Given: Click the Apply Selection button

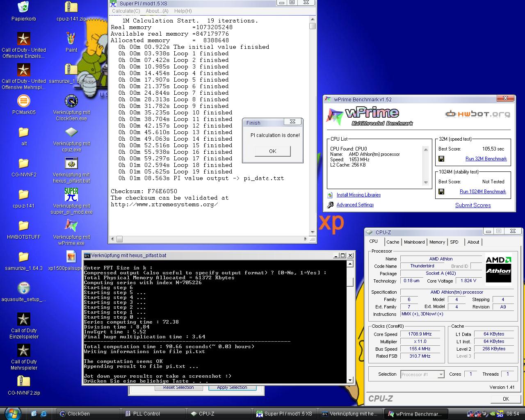Looking at the screenshot, I should [232, 387].
